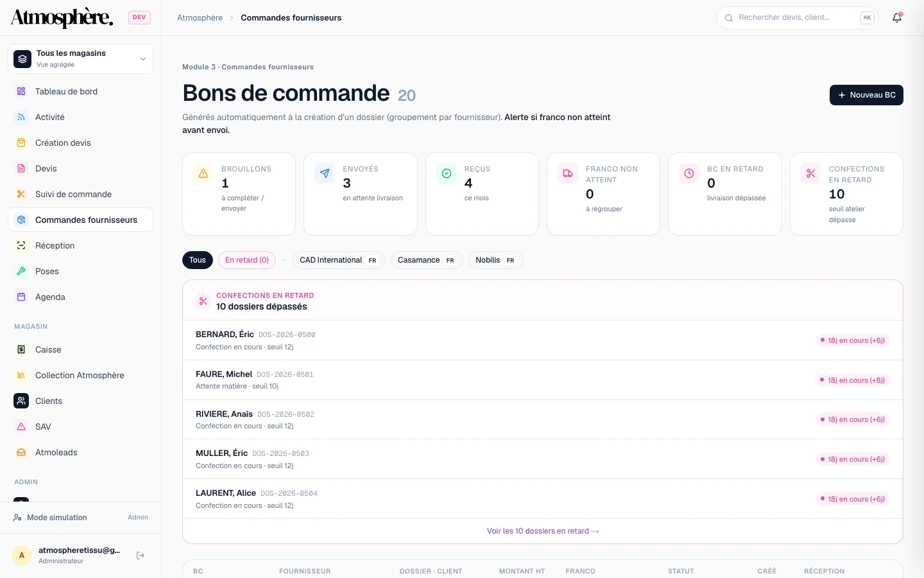Viewport: 924px width, 578px height.
Task: Open the RIVIERE, Anaïs dossier row
Action: point(543,419)
